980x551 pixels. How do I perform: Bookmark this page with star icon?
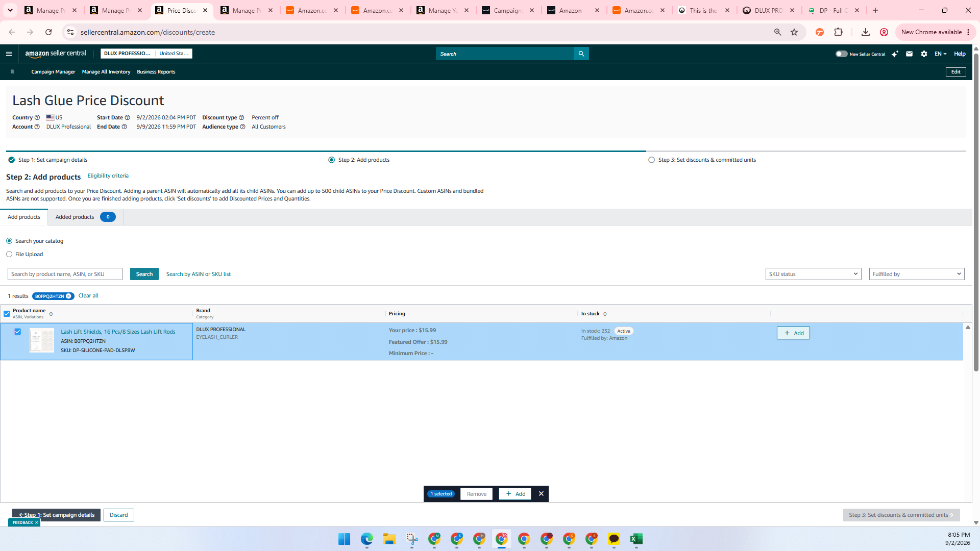pos(794,32)
